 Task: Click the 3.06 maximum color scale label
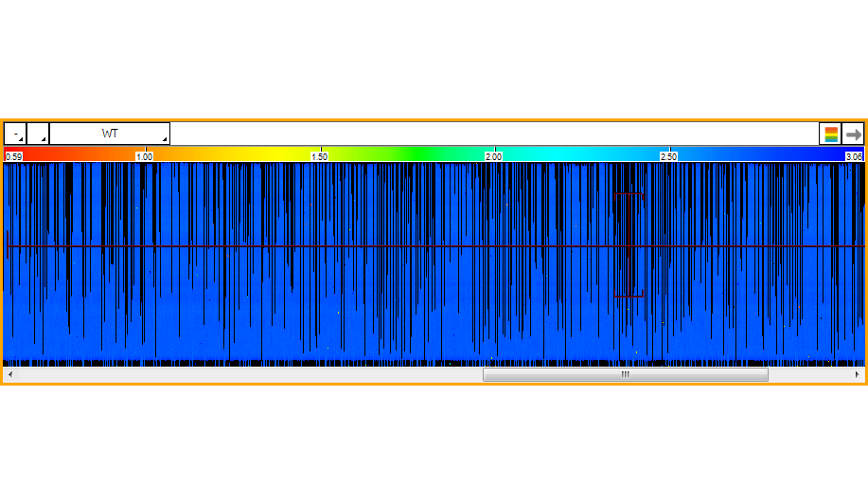point(854,156)
